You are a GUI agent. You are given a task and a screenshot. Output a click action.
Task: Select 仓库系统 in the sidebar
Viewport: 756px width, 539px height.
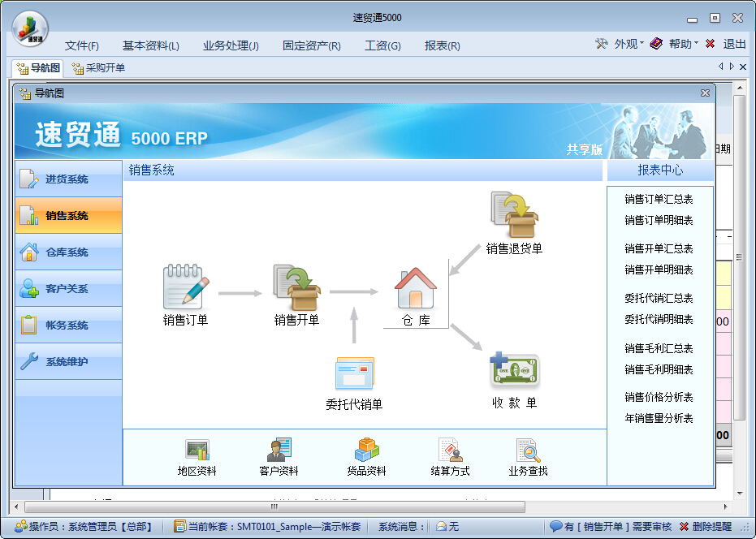point(68,252)
